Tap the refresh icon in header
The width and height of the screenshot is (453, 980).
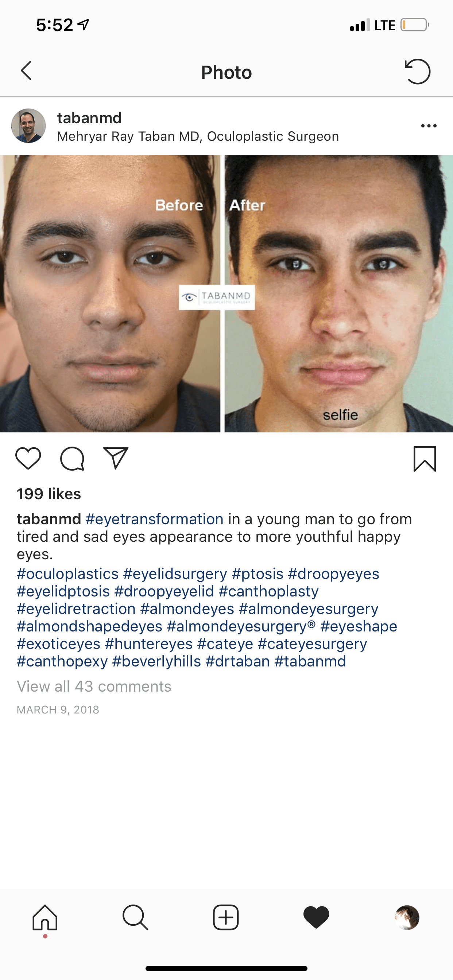click(x=417, y=71)
